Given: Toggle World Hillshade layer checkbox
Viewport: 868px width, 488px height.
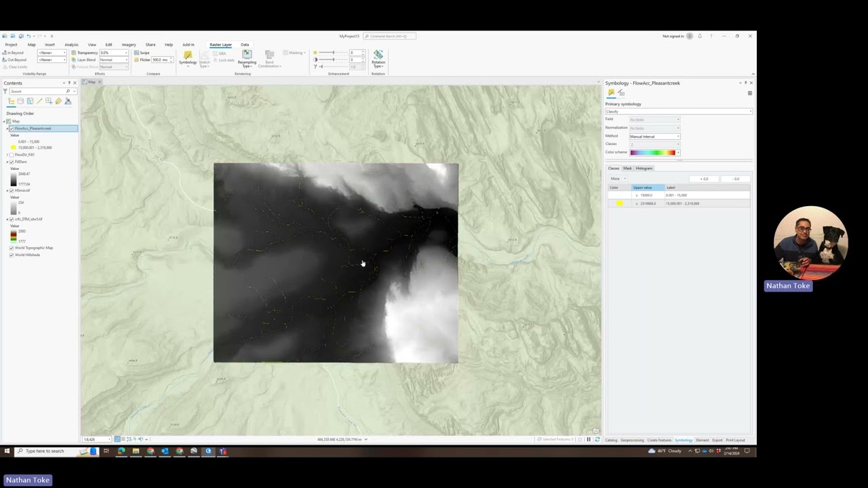Looking at the screenshot, I should [x=12, y=255].
